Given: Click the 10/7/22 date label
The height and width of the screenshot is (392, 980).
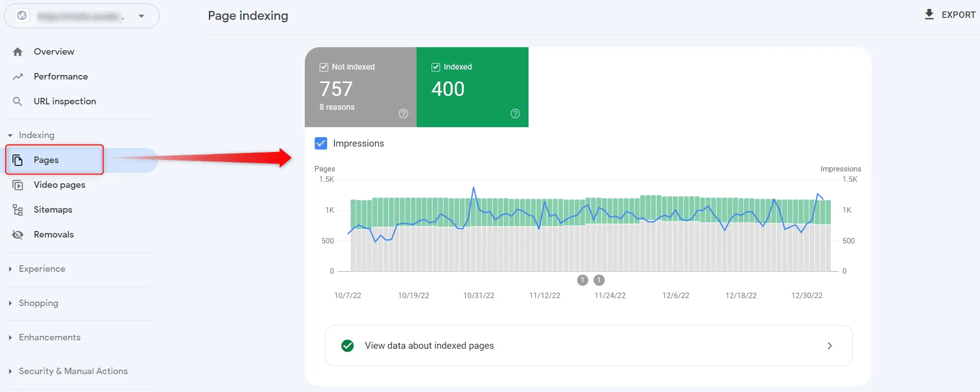Looking at the screenshot, I should tap(348, 296).
